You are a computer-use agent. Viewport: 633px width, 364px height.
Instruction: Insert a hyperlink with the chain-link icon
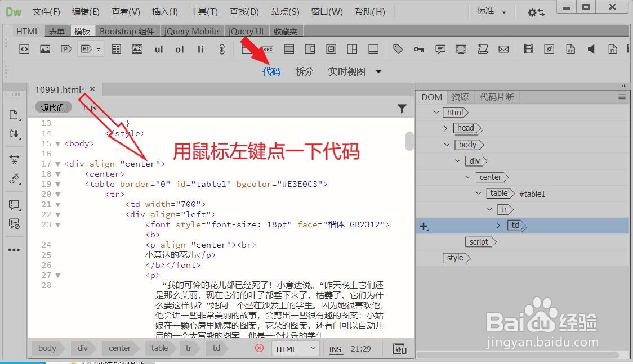(222, 49)
